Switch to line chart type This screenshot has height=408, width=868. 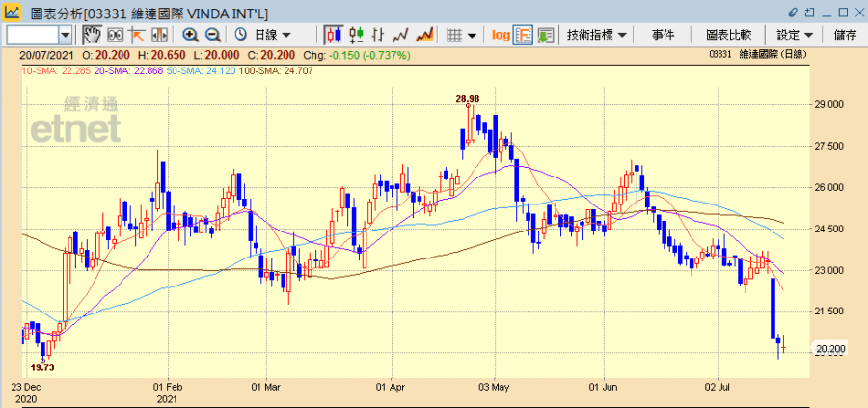point(402,35)
